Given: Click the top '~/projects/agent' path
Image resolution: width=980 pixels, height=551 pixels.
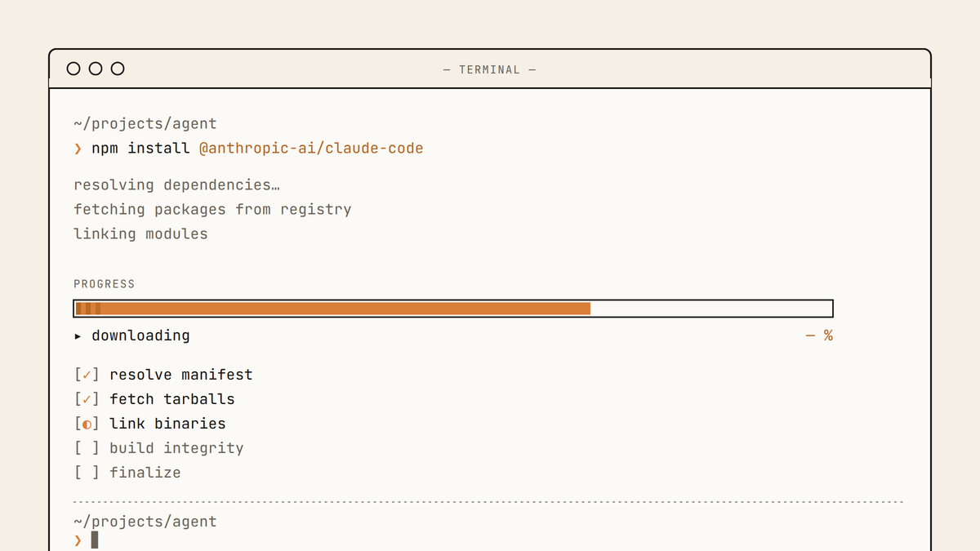Looking at the screenshot, I should coord(145,124).
